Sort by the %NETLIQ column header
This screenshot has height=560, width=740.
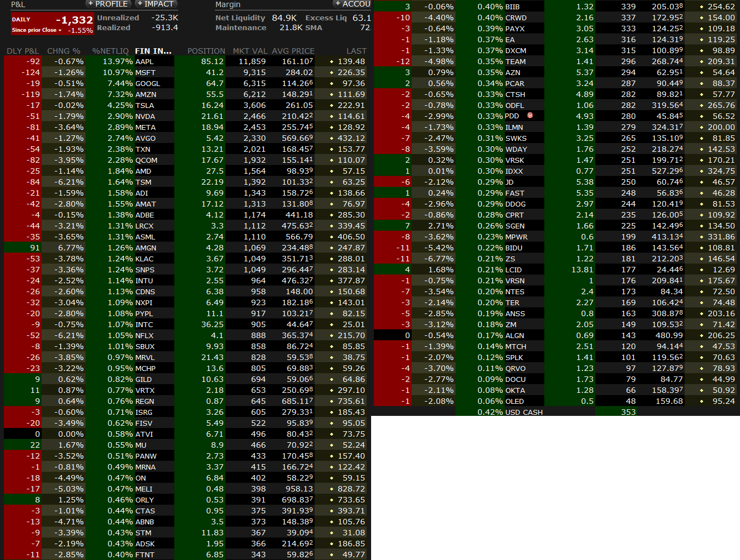[x=110, y=51]
